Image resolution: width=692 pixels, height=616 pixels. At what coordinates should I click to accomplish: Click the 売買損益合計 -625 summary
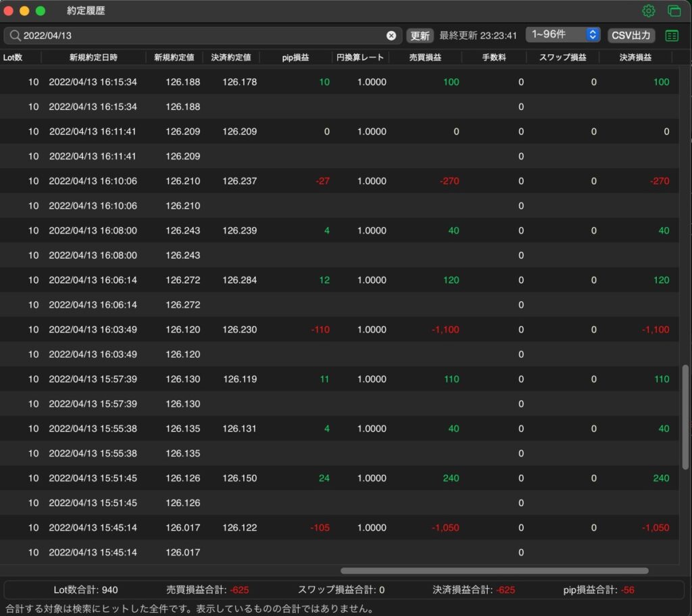[x=207, y=590]
